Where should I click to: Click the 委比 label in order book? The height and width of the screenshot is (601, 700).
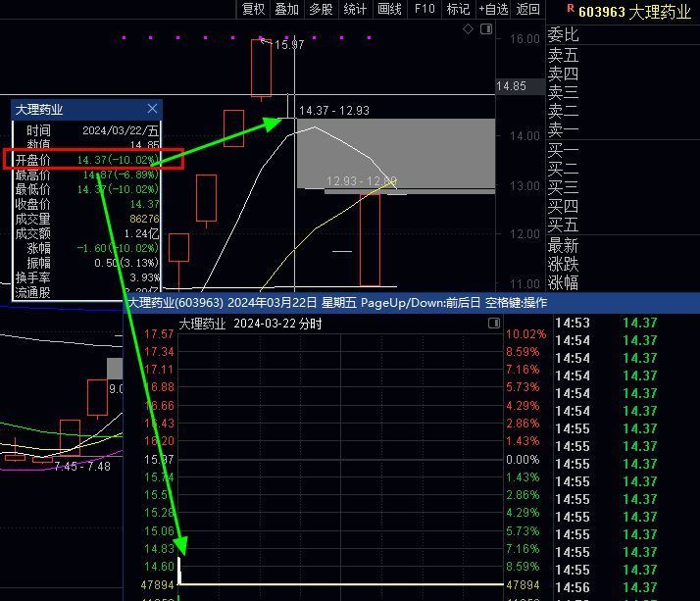point(564,35)
